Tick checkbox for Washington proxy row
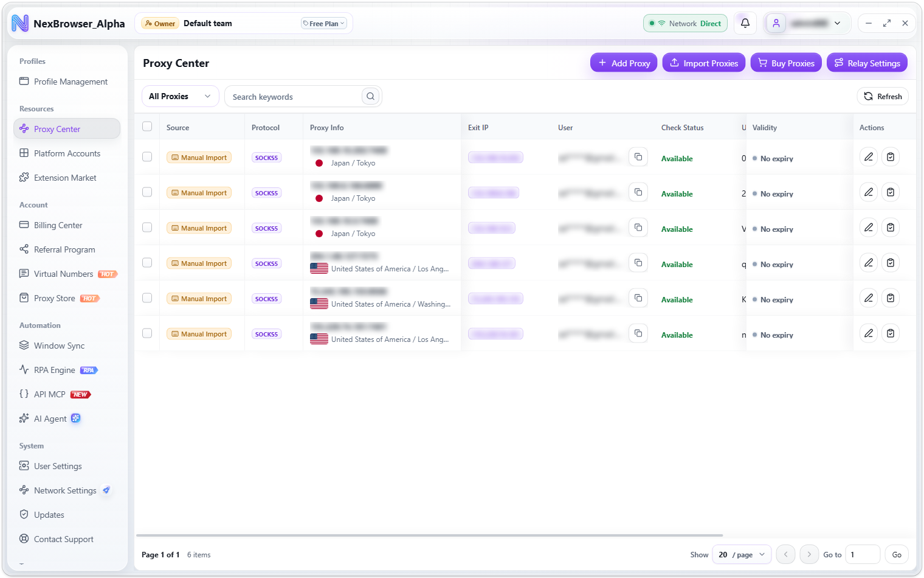This screenshot has height=578, width=924. (x=147, y=298)
